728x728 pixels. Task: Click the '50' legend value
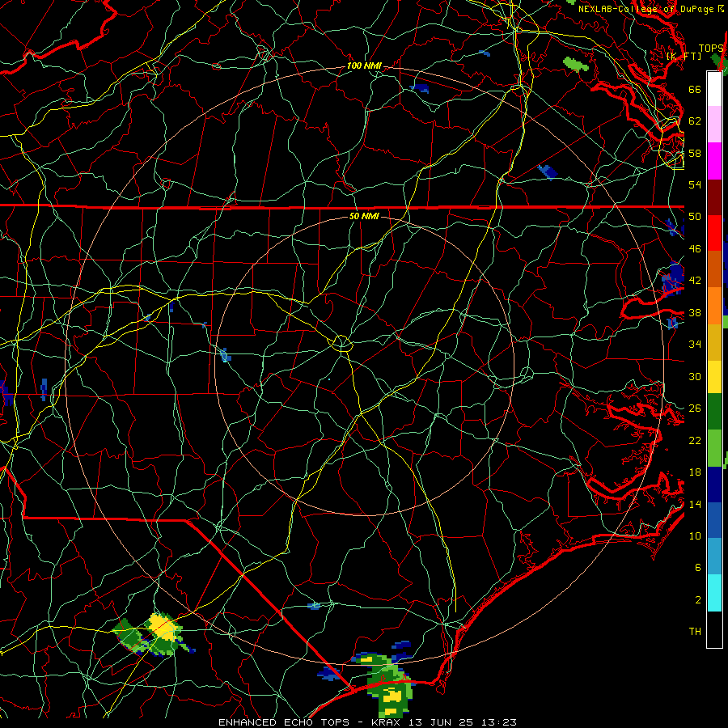695,216
